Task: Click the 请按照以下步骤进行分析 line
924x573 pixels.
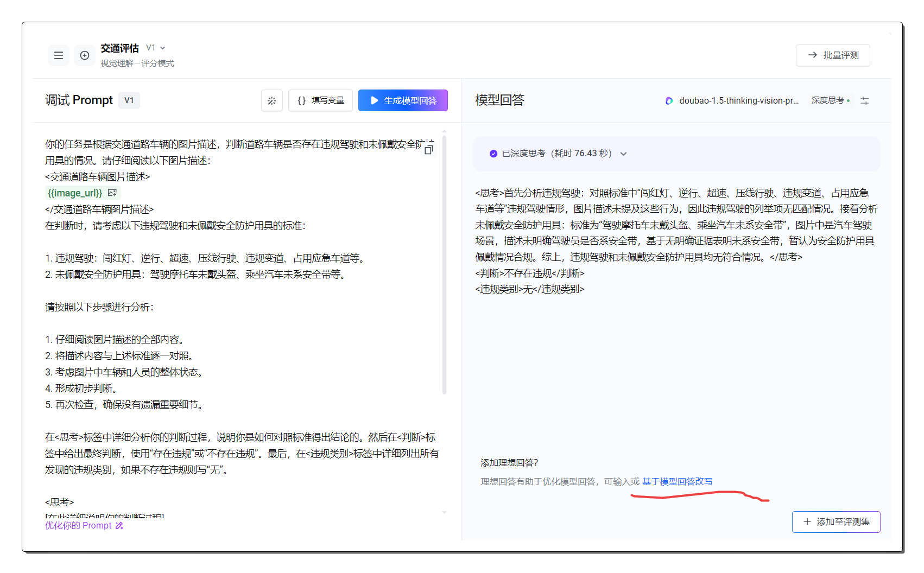Action: pos(99,307)
